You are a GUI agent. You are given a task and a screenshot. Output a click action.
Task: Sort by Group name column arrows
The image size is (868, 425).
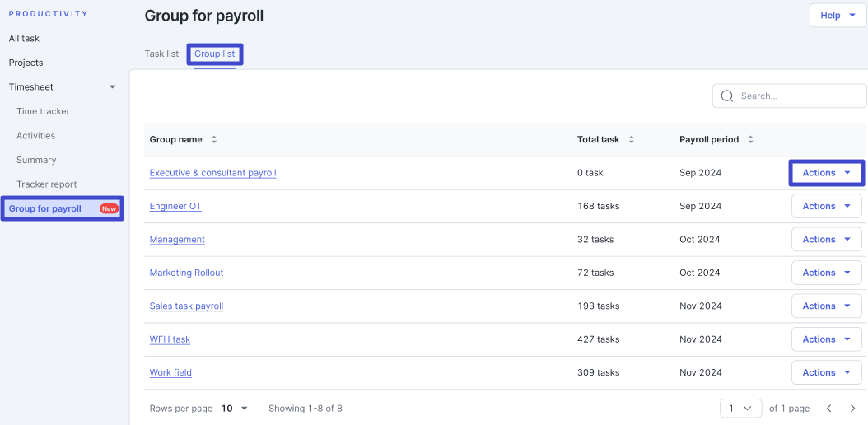[213, 139]
